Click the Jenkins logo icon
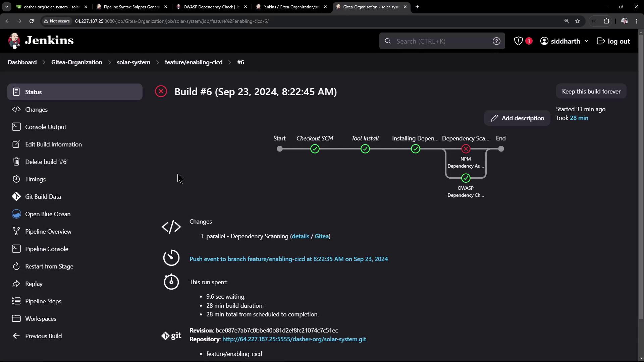Viewport: 644px width, 362px height. (14, 41)
